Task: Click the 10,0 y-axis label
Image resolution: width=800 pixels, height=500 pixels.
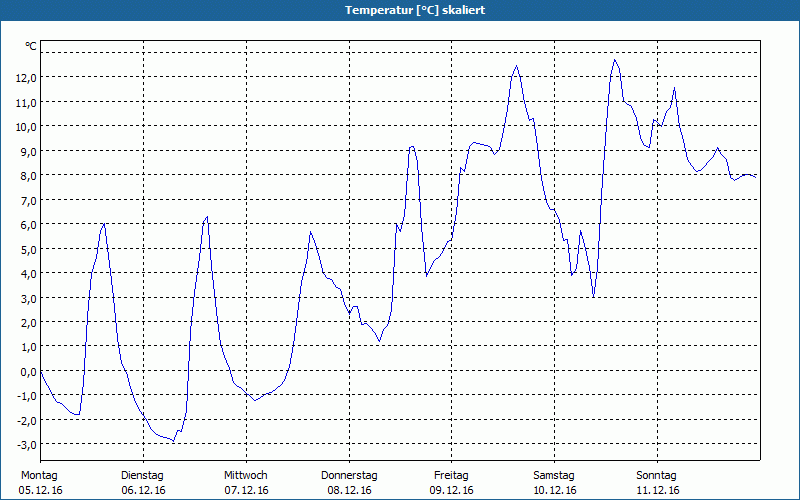Action: [x=26, y=127]
